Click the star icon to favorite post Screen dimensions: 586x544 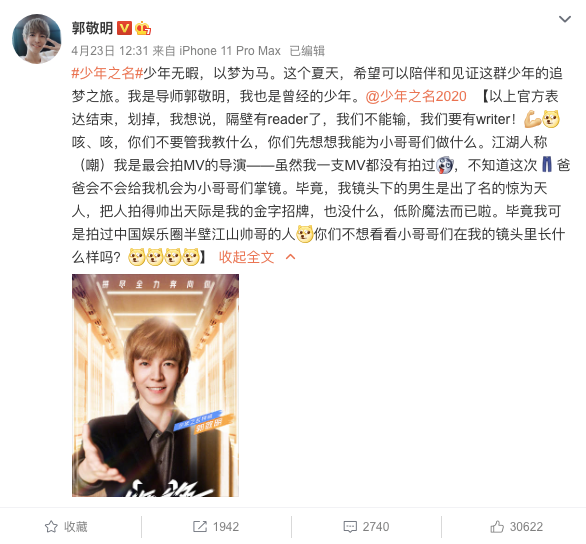tap(51, 526)
